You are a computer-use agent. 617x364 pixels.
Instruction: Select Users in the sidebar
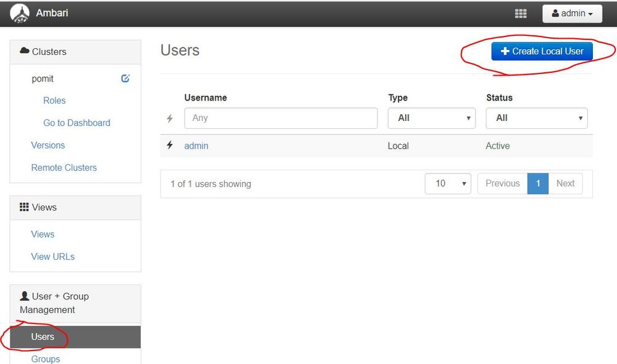pyautogui.click(x=43, y=337)
